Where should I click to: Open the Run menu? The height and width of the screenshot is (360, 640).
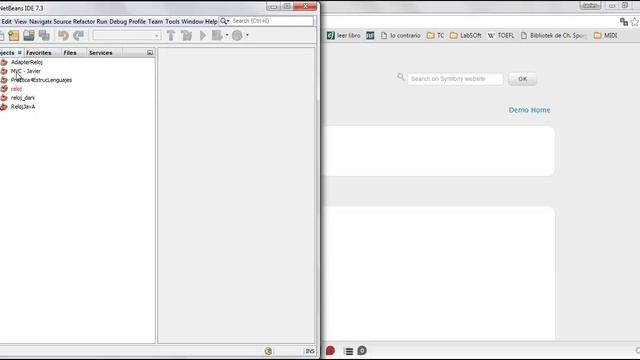click(102, 22)
